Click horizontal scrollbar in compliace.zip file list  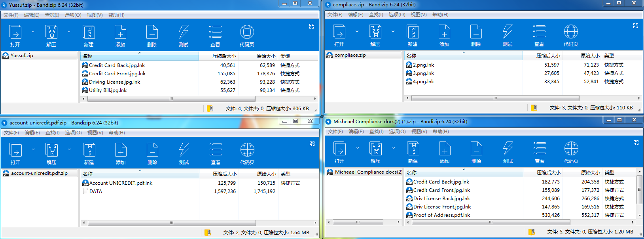coord(495,98)
